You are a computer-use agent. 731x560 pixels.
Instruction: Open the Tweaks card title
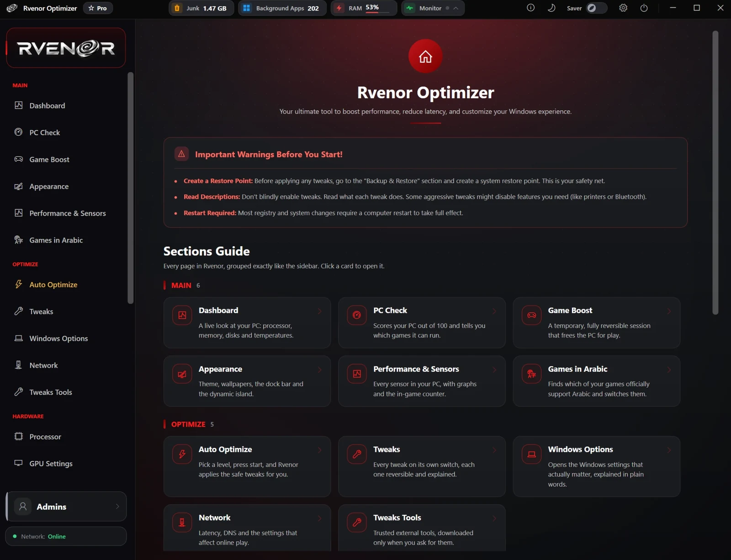click(387, 449)
